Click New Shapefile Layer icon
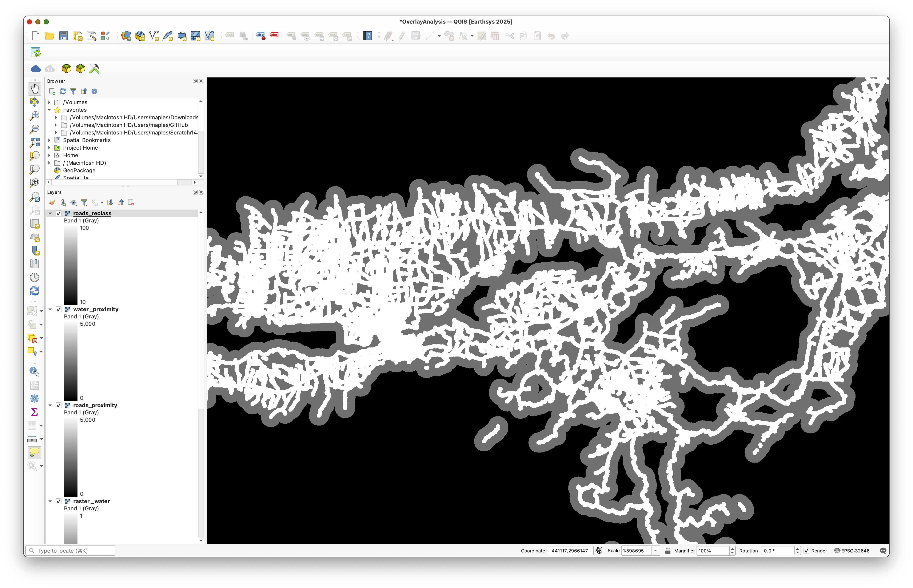 [x=154, y=36]
